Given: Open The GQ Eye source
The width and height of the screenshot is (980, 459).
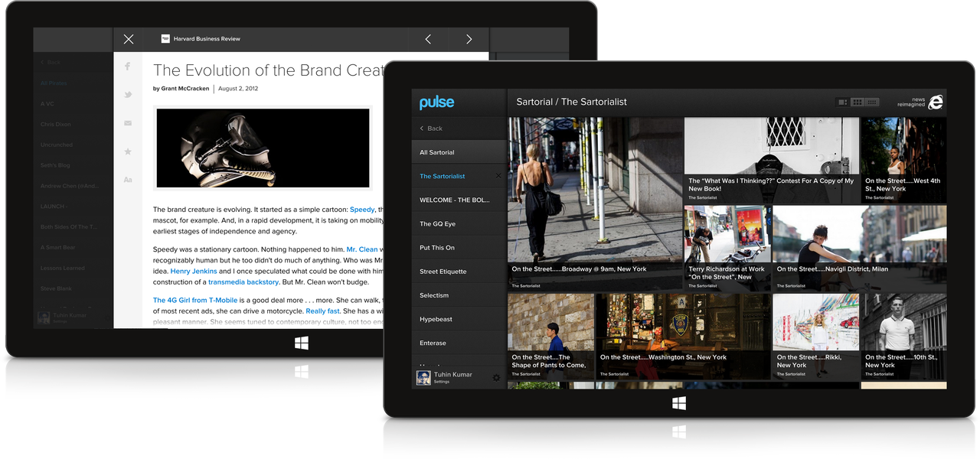Looking at the screenshot, I should [x=459, y=223].
